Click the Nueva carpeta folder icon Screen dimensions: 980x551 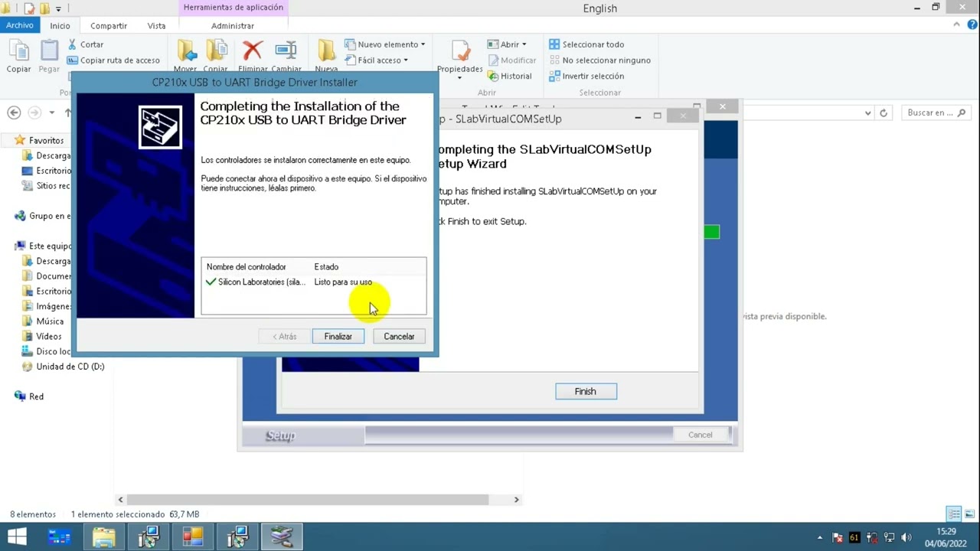tap(326, 51)
